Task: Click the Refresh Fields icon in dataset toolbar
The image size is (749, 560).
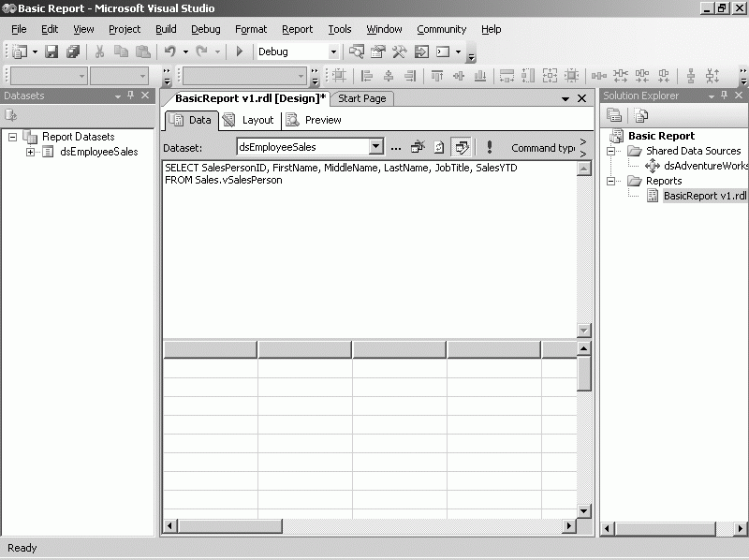Action: click(x=439, y=147)
